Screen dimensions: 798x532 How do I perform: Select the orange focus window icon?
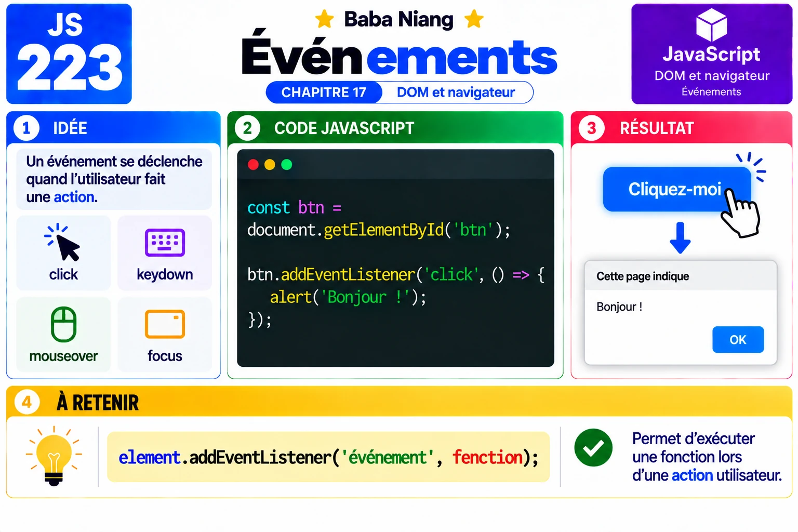pos(165,324)
